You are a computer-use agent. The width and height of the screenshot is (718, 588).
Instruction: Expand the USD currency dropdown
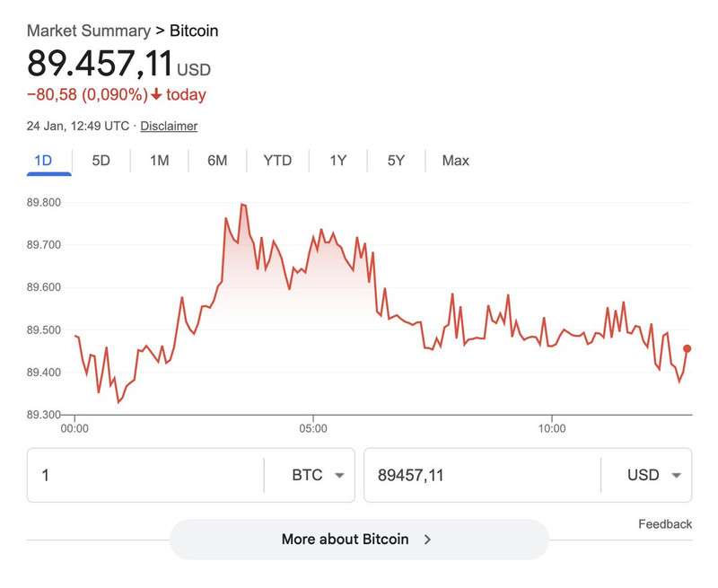click(652, 475)
